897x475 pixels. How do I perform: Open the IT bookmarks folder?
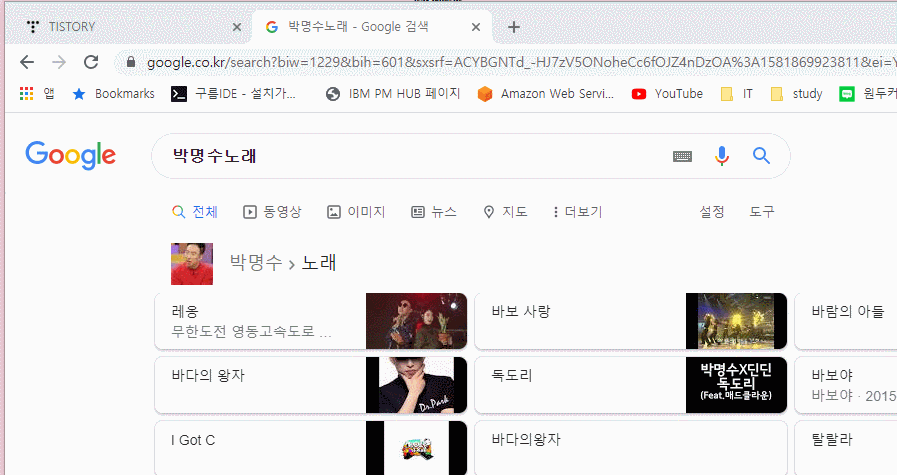[737, 94]
